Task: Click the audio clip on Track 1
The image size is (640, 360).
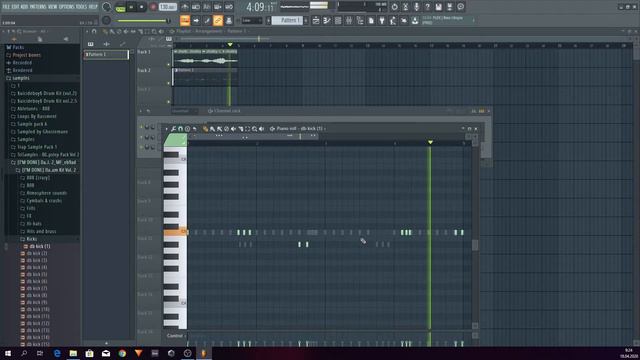Action: pos(205,58)
